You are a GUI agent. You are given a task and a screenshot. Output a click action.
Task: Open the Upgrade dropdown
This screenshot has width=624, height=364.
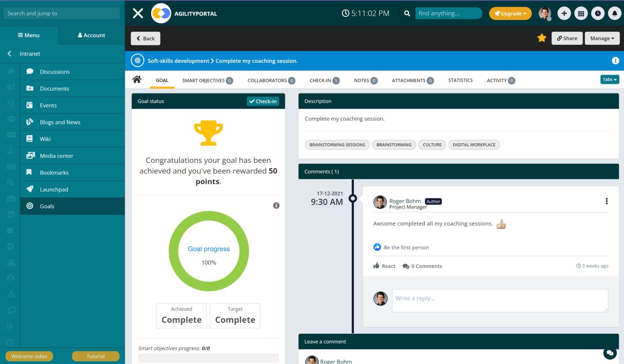pos(510,13)
